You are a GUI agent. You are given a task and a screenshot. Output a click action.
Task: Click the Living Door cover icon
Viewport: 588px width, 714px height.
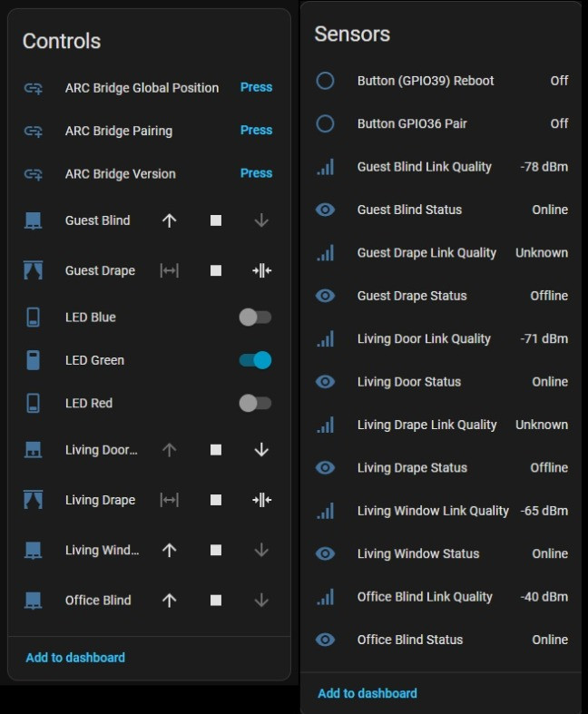point(34,450)
